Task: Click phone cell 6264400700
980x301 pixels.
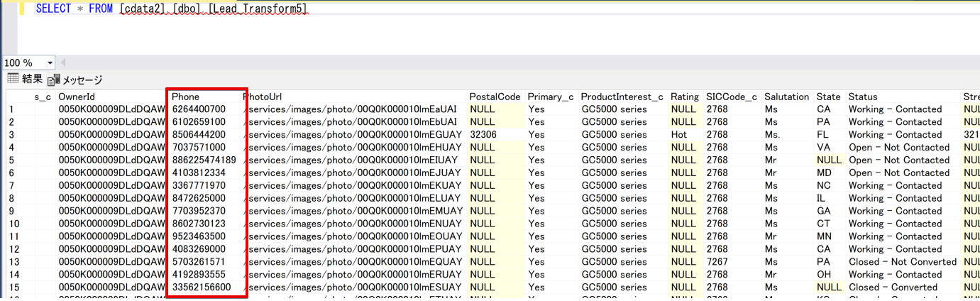Action: (x=199, y=109)
